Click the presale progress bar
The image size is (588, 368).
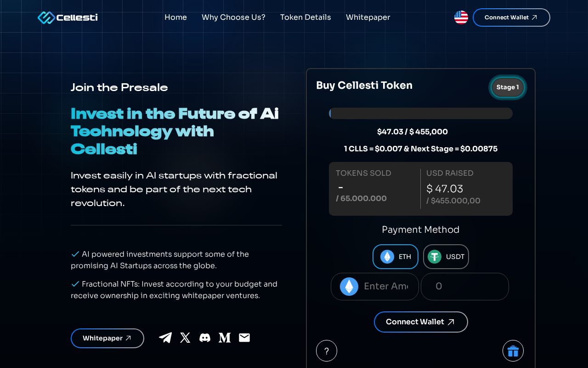pos(421,114)
